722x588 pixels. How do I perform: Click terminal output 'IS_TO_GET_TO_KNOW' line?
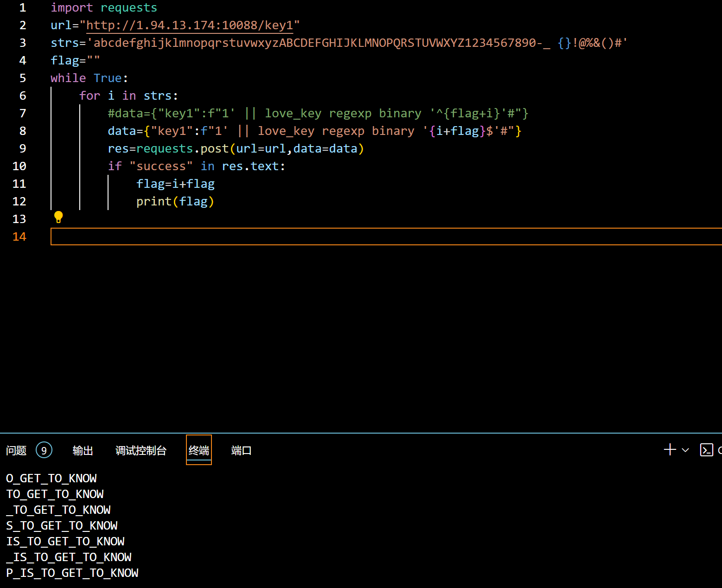tap(65, 541)
